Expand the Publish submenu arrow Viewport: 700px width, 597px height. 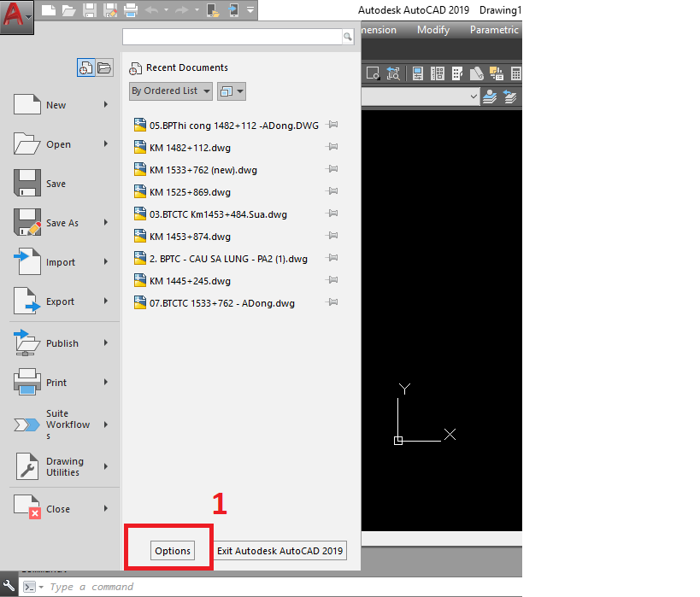tap(106, 342)
